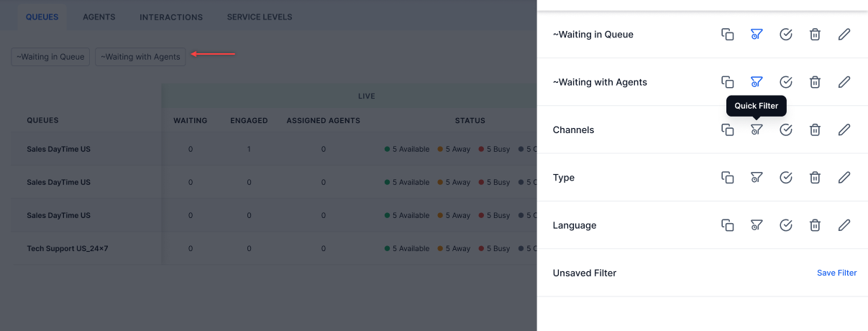Viewport: 868px width, 331px height.
Task: Select the ~Waiting with Agents filter chip
Action: pos(140,57)
